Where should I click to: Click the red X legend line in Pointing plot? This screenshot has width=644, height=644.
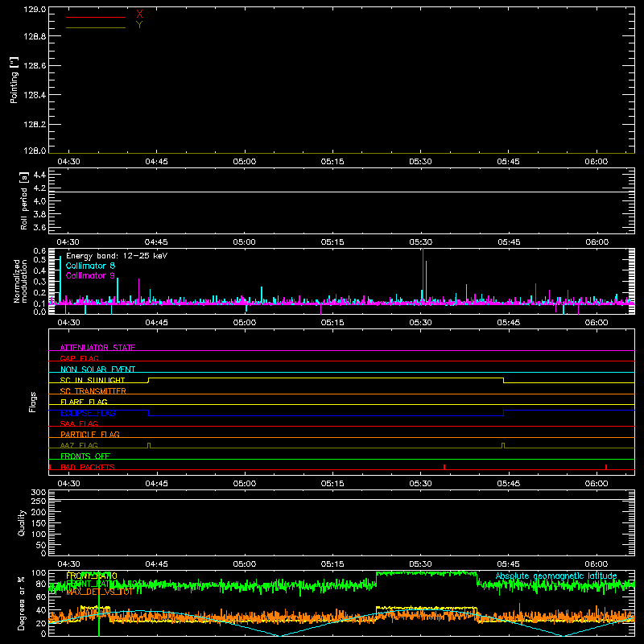(95, 17)
